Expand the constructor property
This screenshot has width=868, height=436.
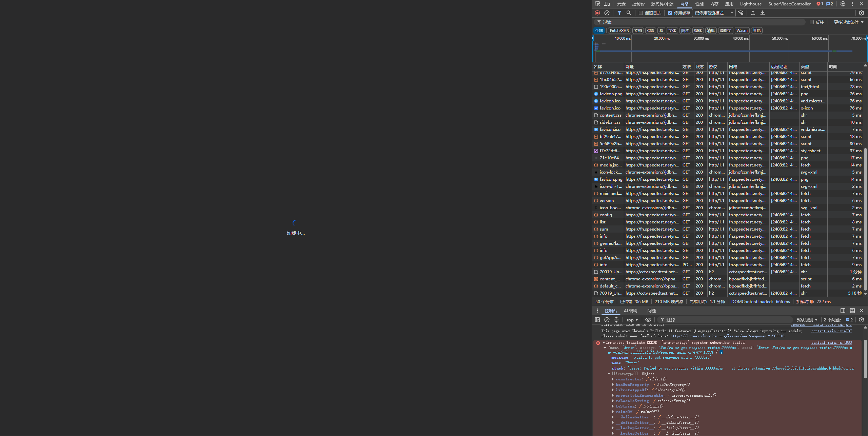click(x=613, y=379)
